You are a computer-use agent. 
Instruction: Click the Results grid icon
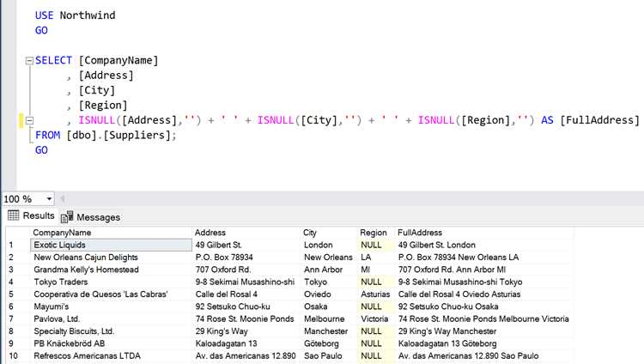click(13, 215)
